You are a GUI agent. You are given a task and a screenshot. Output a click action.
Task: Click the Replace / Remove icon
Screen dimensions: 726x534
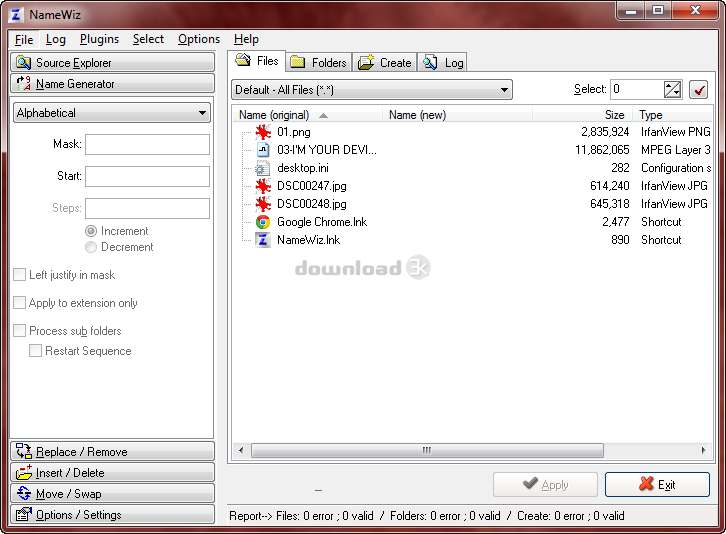point(24,451)
